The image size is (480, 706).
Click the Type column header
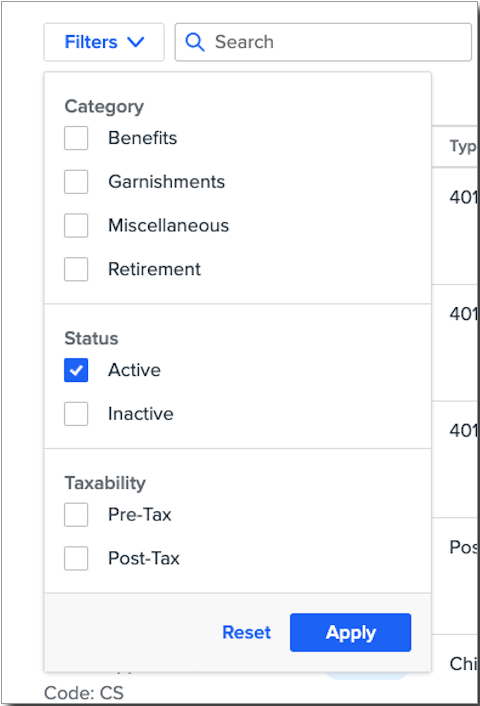[463, 146]
